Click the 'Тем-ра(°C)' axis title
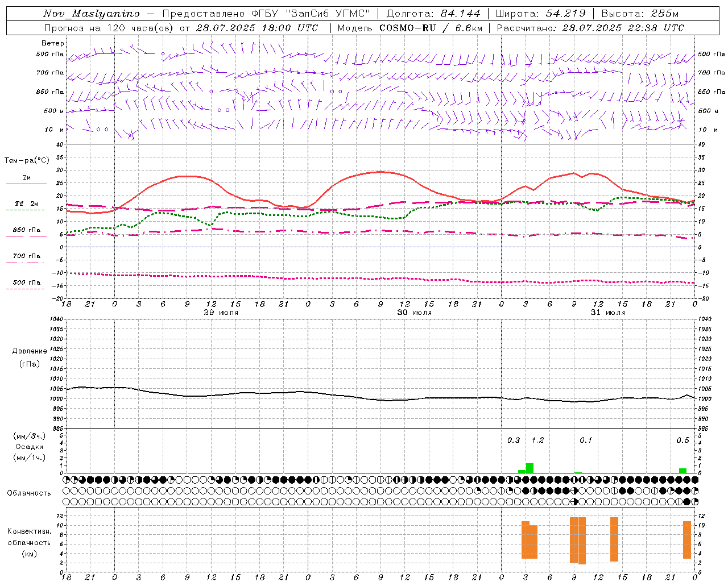The height and width of the screenshot is (582, 728). 27,161
